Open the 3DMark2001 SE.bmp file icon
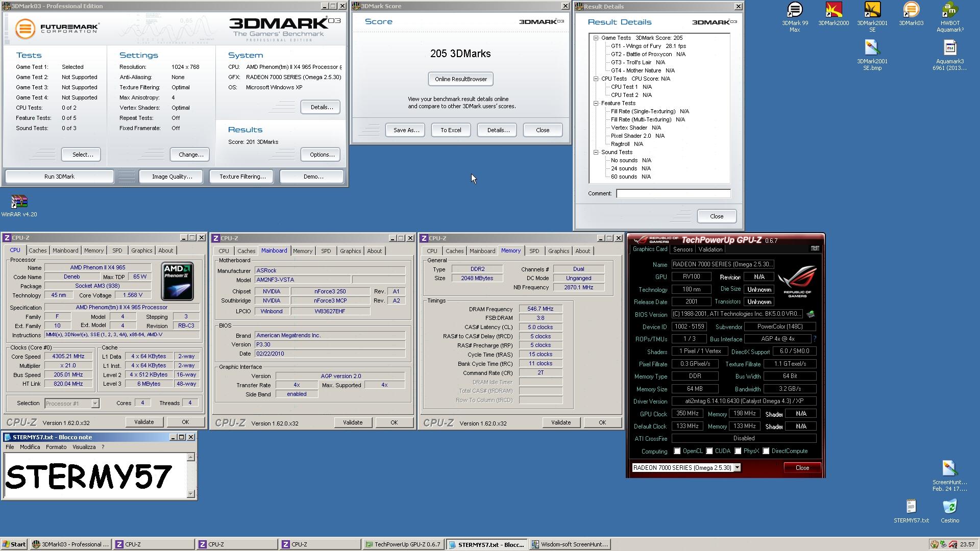 pos(872,55)
